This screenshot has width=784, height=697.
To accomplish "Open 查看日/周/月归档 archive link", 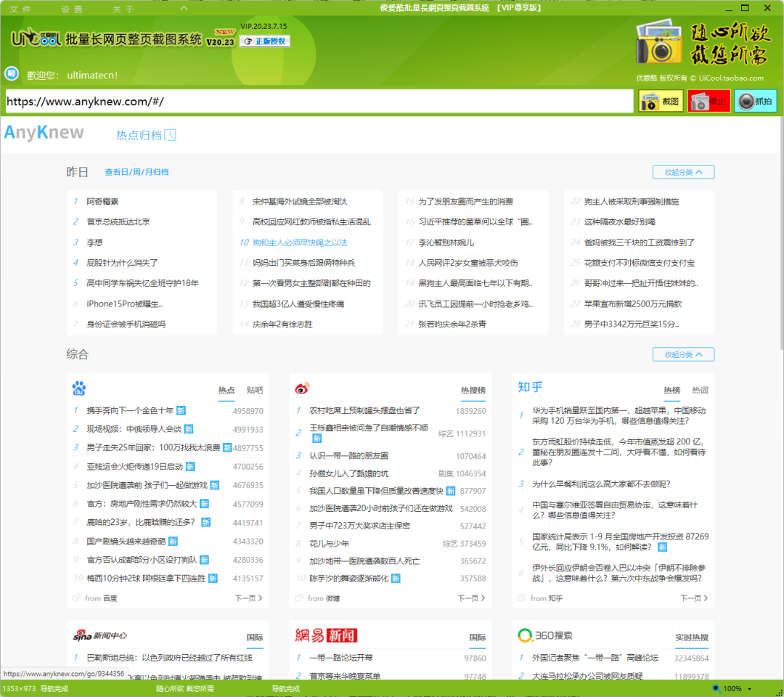I will coord(136,172).
